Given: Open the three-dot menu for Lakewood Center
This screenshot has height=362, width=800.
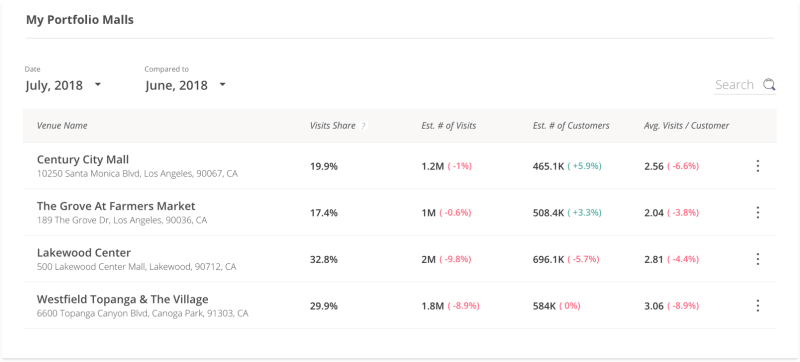Looking at the screenshot, I should point(758,259).
